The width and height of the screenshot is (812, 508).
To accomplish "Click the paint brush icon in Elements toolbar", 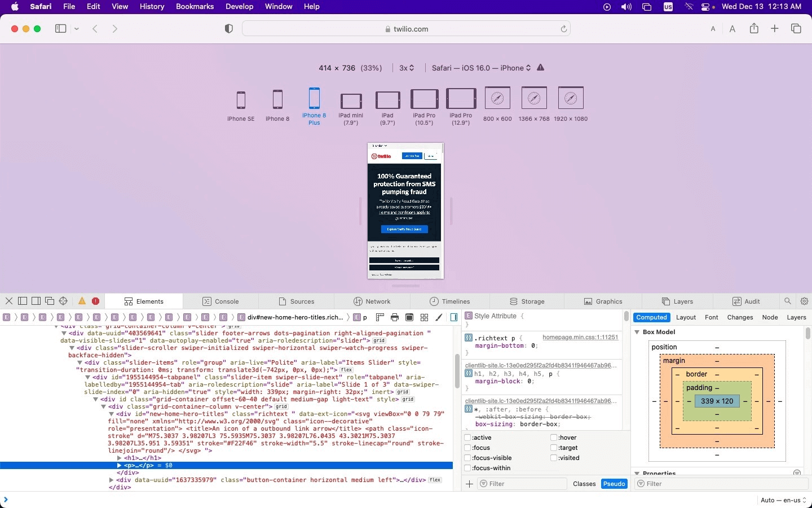I will click(439, 318).
